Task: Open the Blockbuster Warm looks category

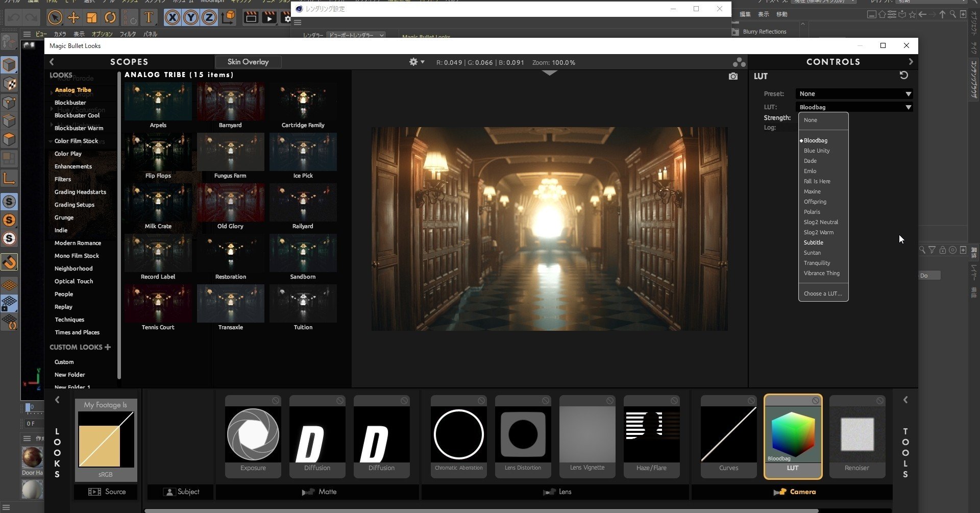Action: point(79,128)
